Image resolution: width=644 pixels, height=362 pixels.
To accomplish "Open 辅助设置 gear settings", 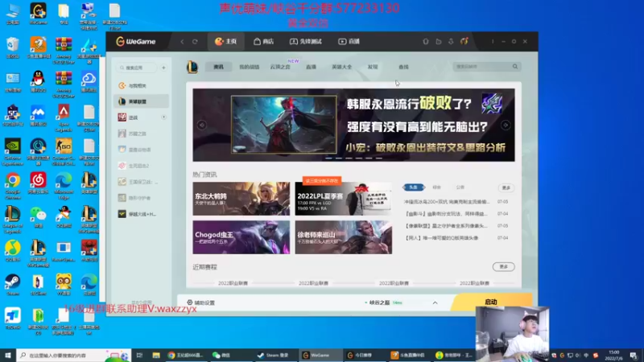I will tap(200, 302).
